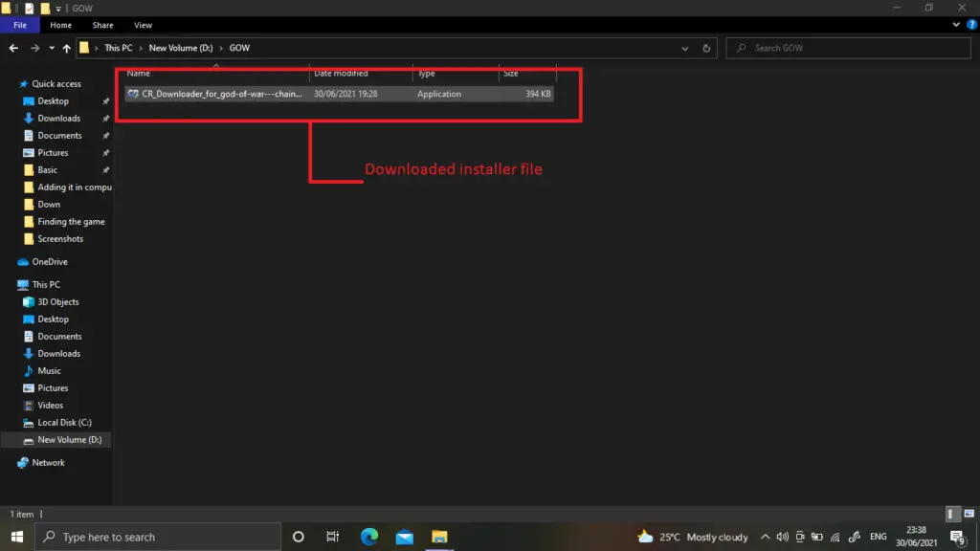980x551 pixels.
Task: Open the weather widget showing 25°C
Action: point(693,537)
